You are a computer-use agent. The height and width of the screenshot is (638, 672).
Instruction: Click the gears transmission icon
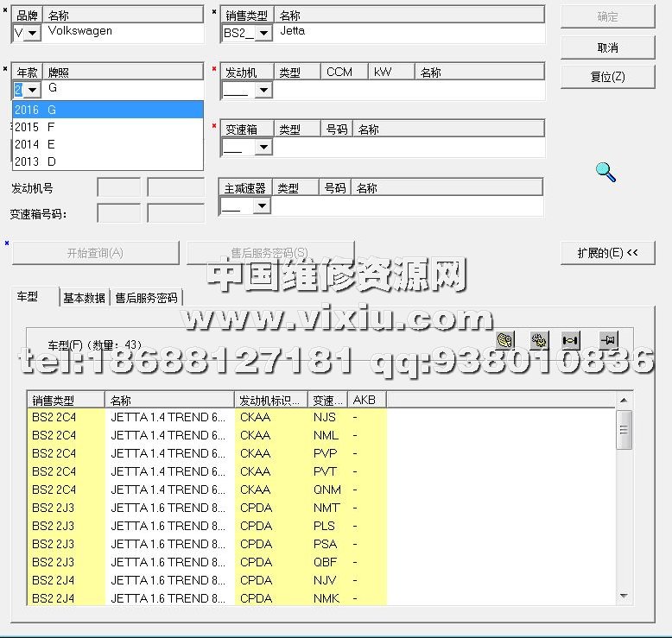(539, 341)
